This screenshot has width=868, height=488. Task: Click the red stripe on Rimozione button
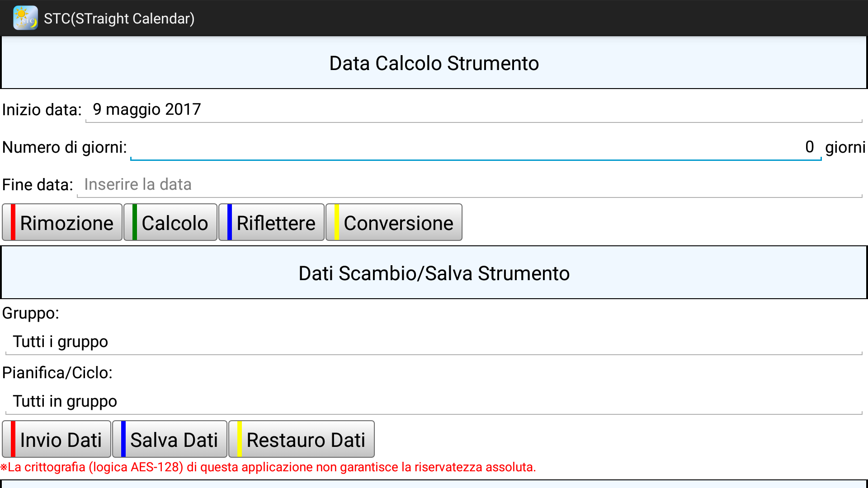pos(13,222)
